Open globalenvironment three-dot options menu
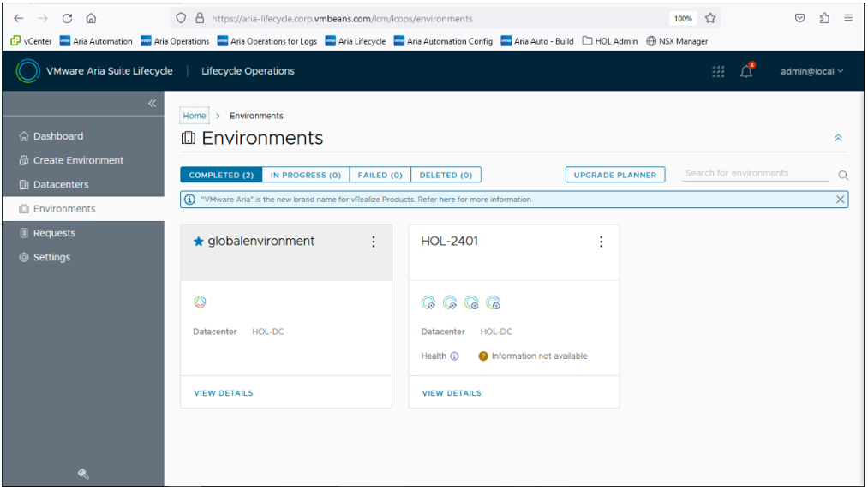 coord(373,242)
